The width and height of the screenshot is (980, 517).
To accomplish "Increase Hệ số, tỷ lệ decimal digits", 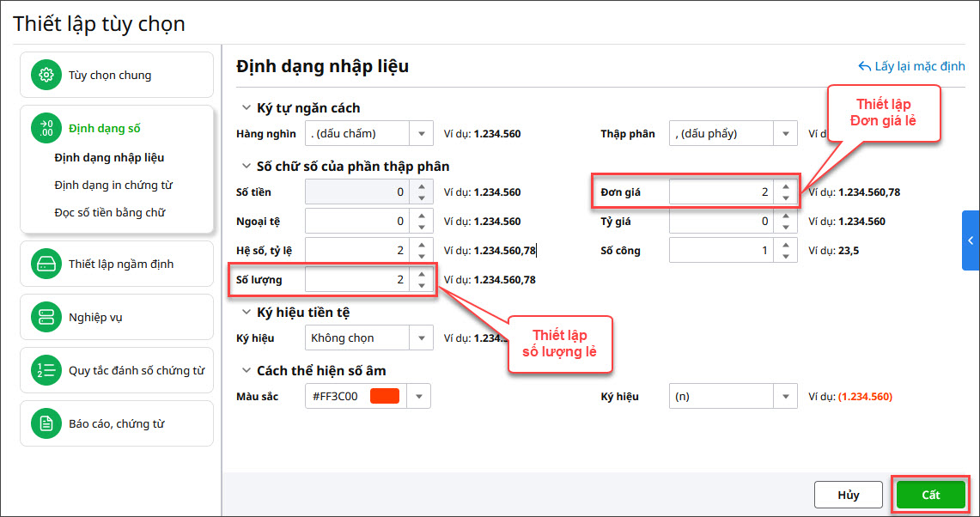I will (421, 245).
